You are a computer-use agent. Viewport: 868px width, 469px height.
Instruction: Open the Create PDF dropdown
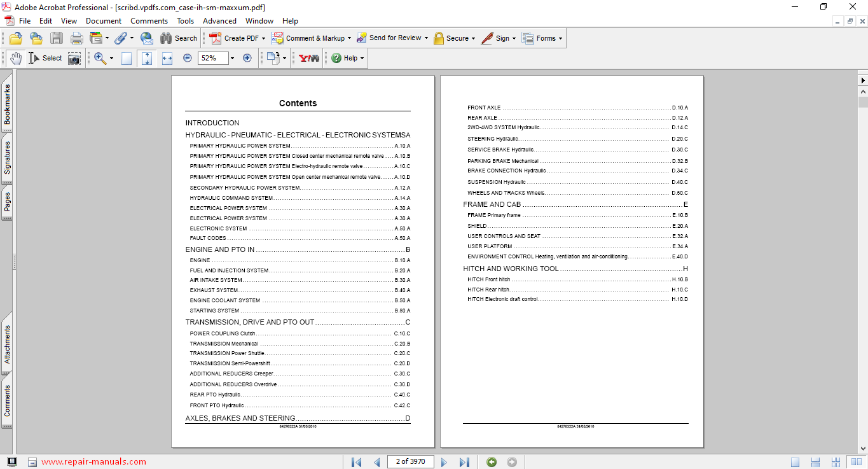(263, 38)
